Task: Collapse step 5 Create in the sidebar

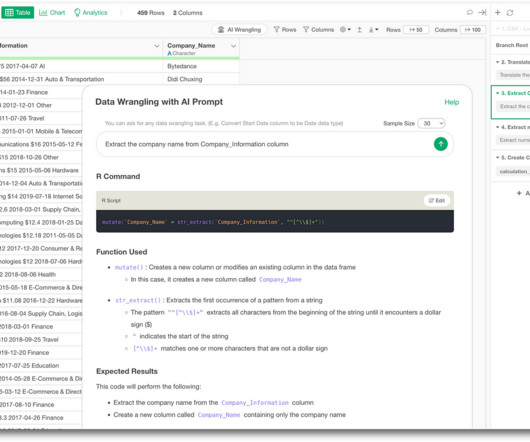Action: tap(498, 157)
